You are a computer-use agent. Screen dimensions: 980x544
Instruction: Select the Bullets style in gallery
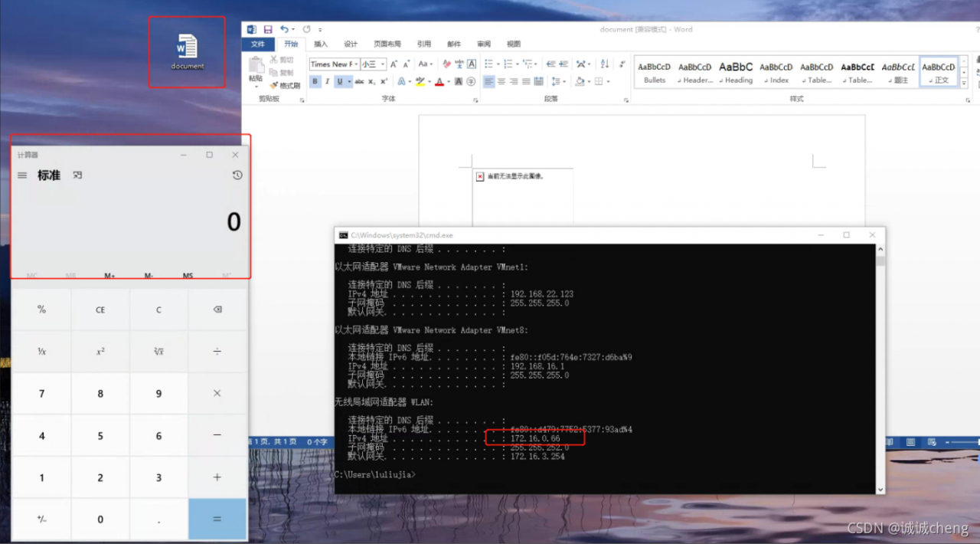tap(654, 73)
